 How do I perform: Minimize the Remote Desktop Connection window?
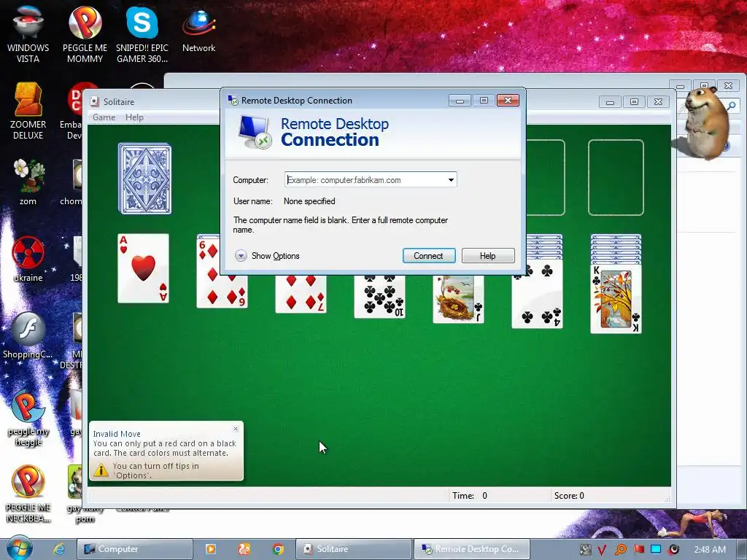(x=460, y=101)
